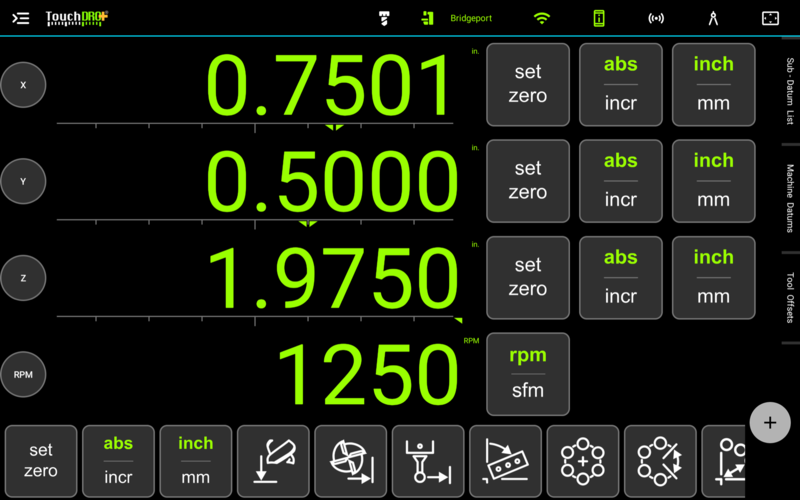
Task: Open the partially visible hole distance icon
Action: tap(724, 461)
